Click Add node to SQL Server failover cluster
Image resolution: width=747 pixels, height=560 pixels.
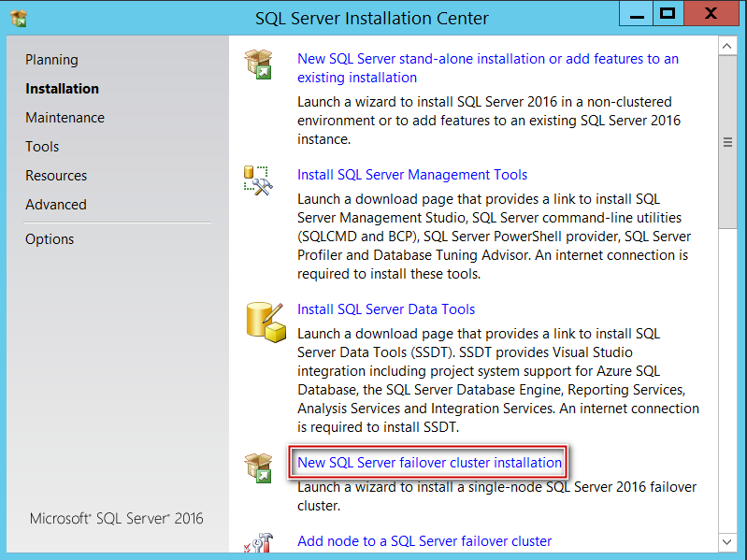(424, 541)
